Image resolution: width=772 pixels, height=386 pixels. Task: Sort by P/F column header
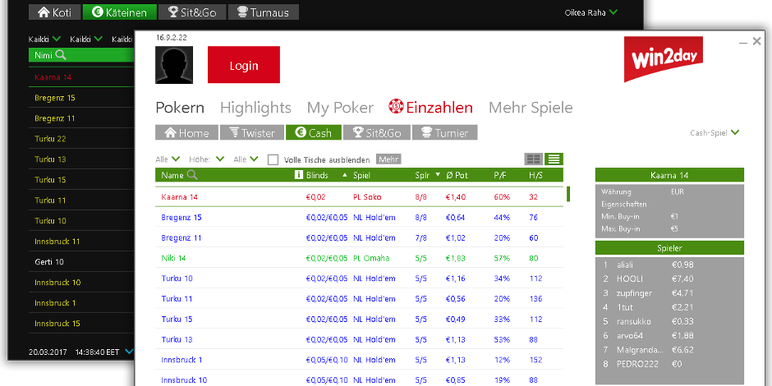coord(501,175)
